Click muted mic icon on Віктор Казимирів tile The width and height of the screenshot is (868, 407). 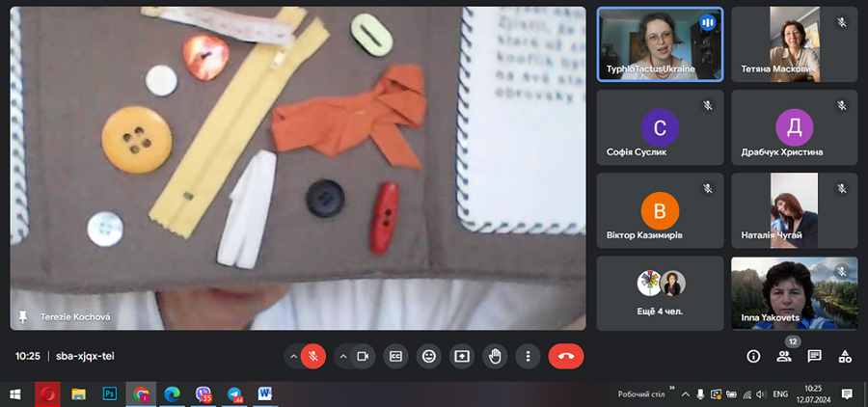pos(707,188)
